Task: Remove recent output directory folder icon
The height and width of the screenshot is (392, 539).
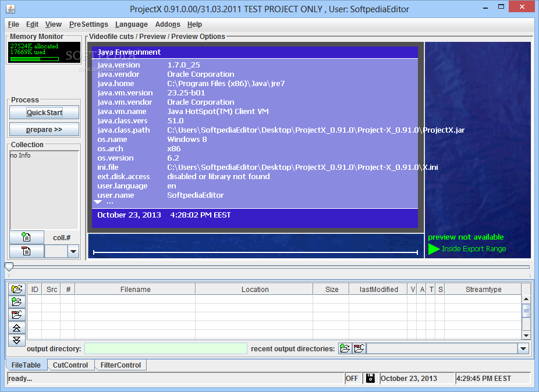Action: (359, 348)
